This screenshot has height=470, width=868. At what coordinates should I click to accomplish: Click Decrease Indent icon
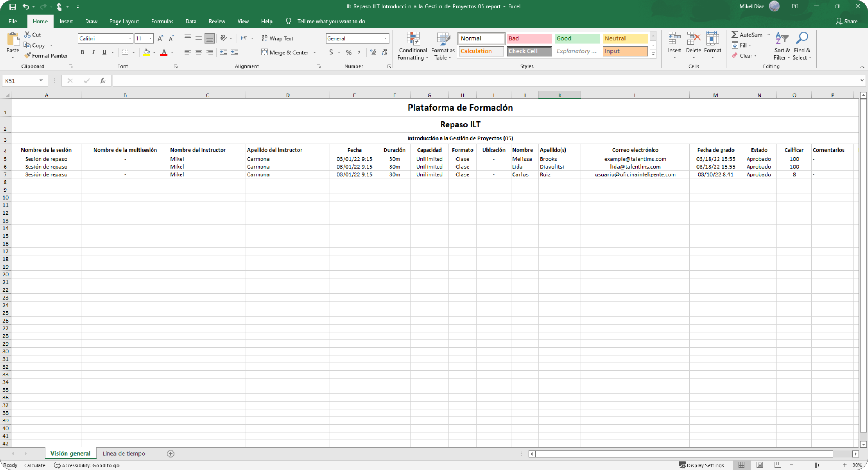pyautogui.click(x=224, y=52)
